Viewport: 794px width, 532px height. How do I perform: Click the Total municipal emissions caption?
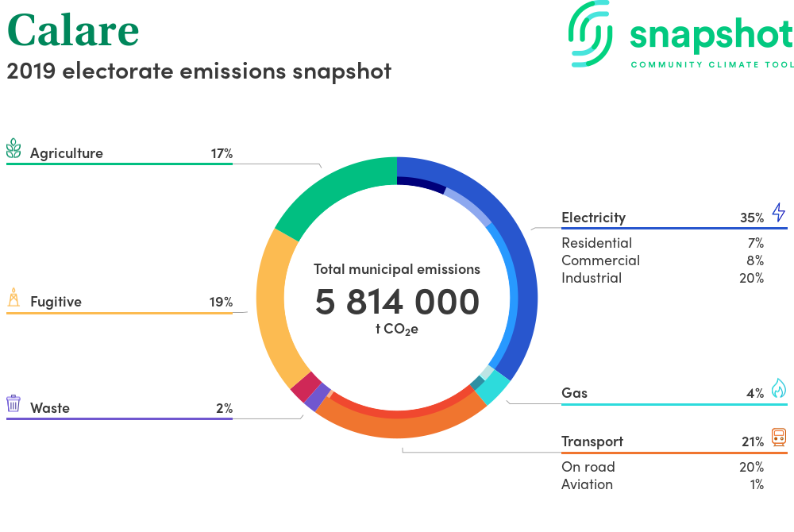397,269
